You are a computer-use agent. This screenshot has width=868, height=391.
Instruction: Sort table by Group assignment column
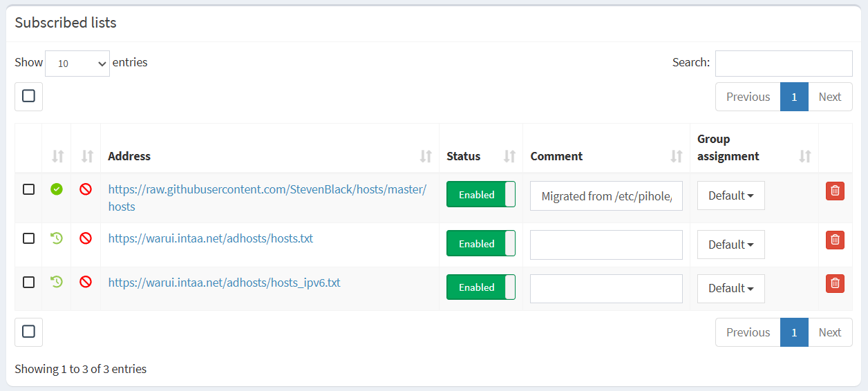coord(805,156)
